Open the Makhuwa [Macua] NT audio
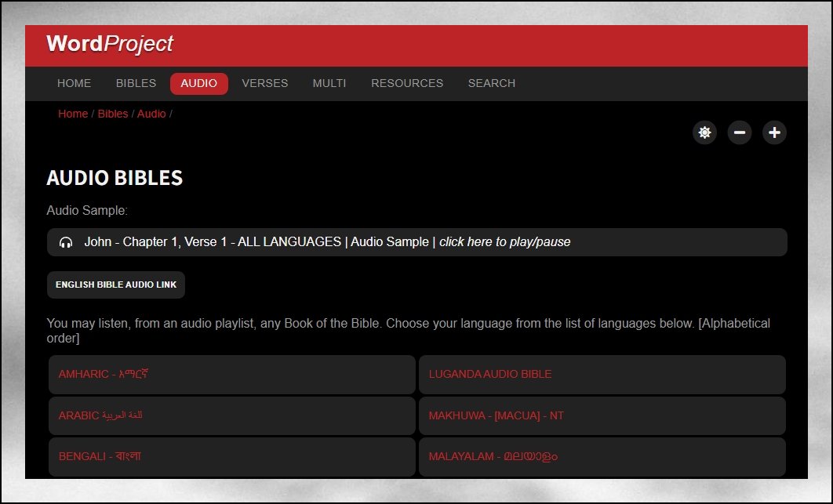Viewport: 833px width, 504px height. click(x=602, y=415)
